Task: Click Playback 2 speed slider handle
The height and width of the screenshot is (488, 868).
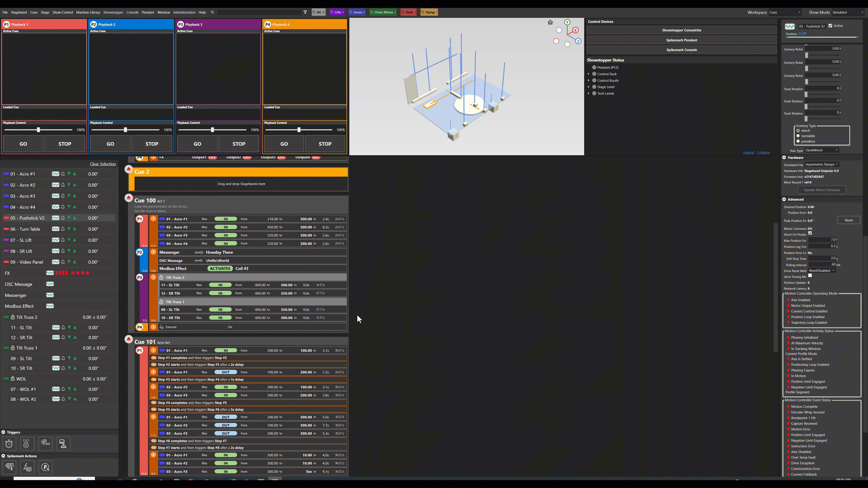Action: 125,130
